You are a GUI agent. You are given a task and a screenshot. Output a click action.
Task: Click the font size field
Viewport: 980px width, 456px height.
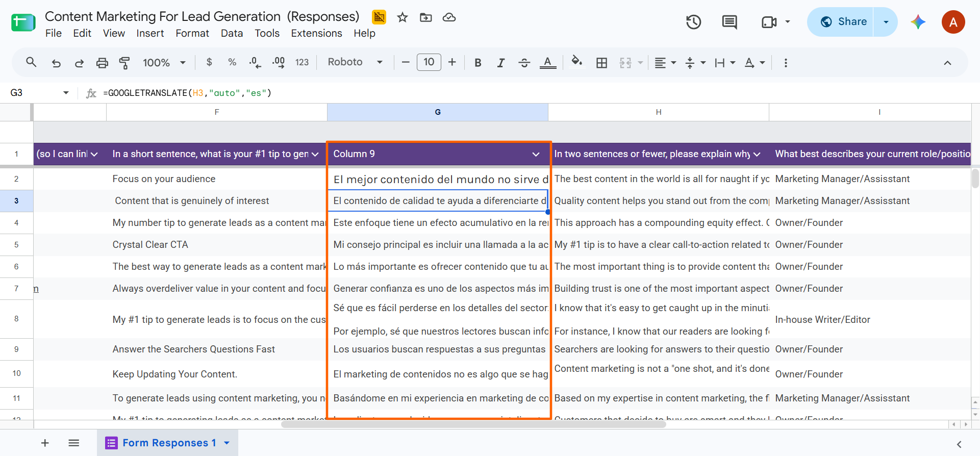[x=429, y=62]
